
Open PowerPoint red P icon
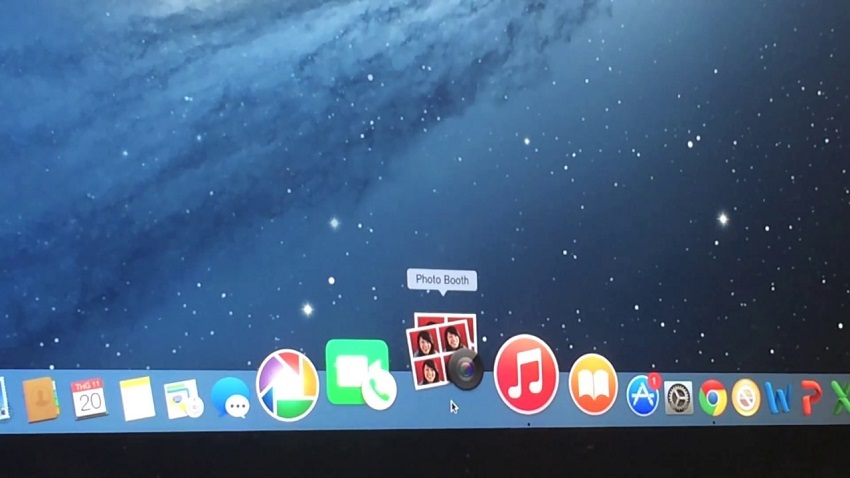pyautogui.click(x=811, y=398)
